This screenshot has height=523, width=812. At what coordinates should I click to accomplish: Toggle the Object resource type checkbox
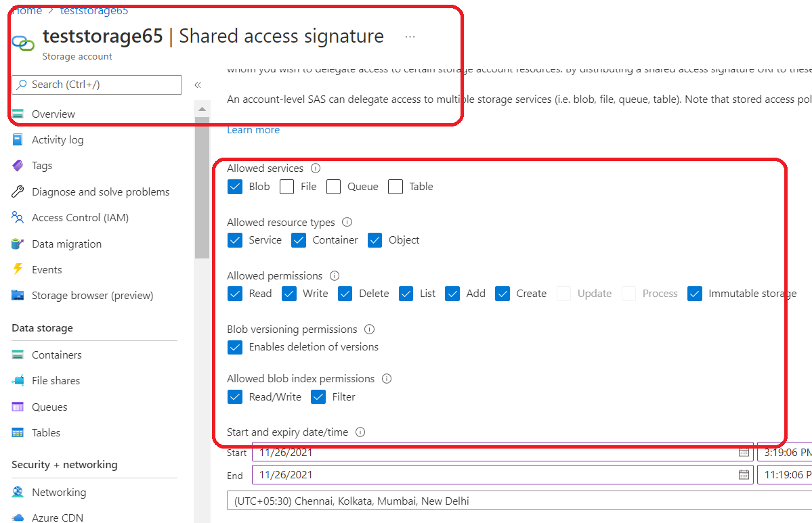[x=375, y=240]
